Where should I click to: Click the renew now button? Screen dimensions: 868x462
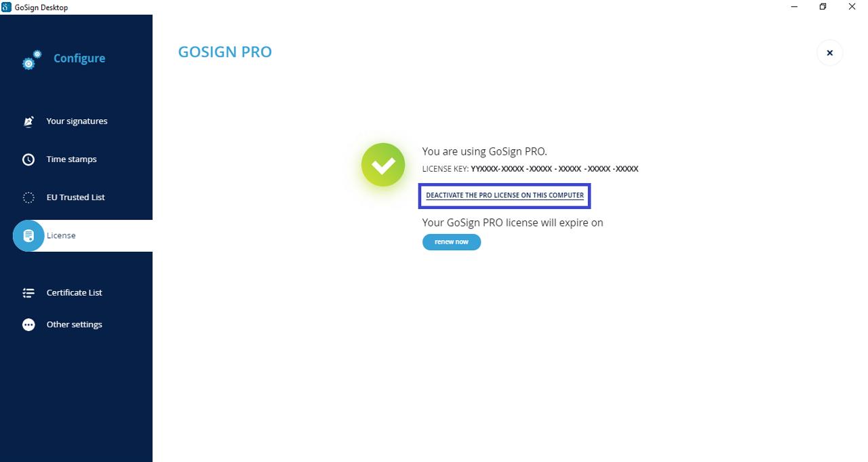pyautogui.click(x=452, y=242)
